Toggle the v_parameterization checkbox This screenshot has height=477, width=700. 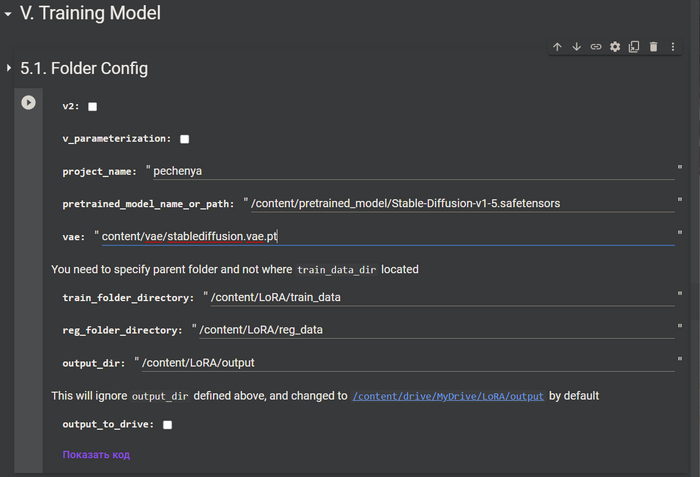(x=184, y=139)
